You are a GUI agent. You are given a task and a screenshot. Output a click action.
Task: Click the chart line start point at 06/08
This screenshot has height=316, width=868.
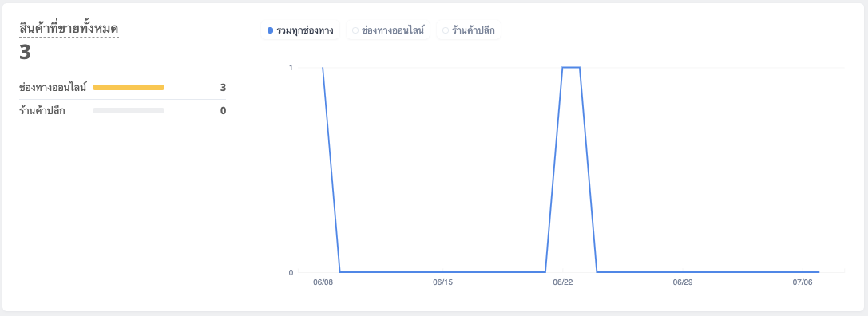click(x=323, y=68)
